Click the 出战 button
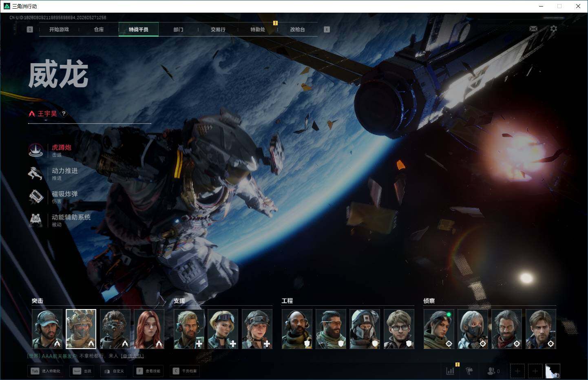This screenshot has width=588, height=380. pyautogui.click(x=82, y=371)
